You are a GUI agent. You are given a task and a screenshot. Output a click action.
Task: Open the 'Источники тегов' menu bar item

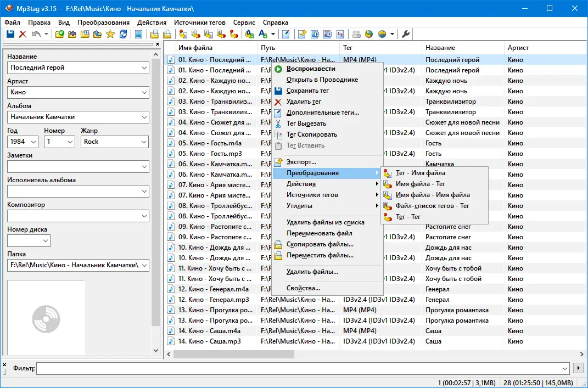coord(199,23)
